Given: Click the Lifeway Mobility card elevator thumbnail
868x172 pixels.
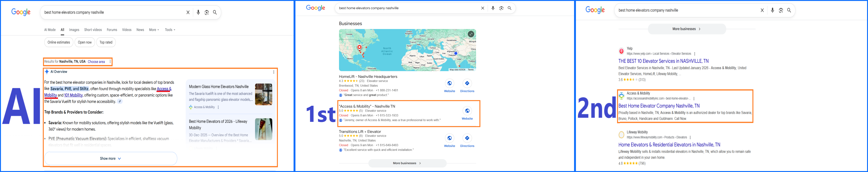Looking at the screenshot, I should [x=263, y=129].
